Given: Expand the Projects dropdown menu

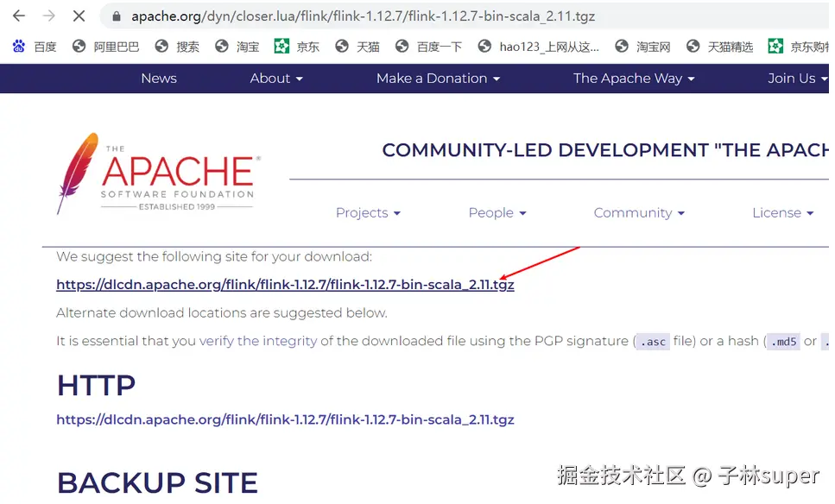Looking at the screenshot, I should coord(368,213).
